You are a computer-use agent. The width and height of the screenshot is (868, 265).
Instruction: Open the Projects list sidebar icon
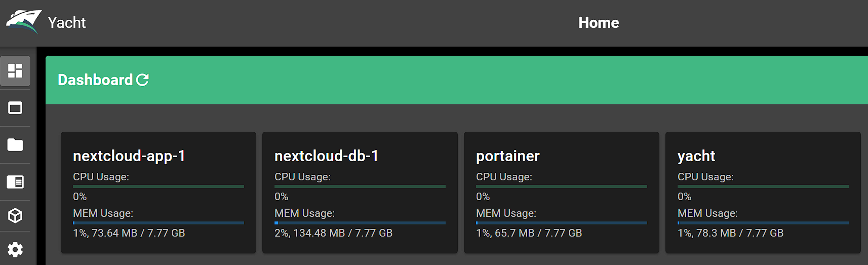[x=15, y=182]
